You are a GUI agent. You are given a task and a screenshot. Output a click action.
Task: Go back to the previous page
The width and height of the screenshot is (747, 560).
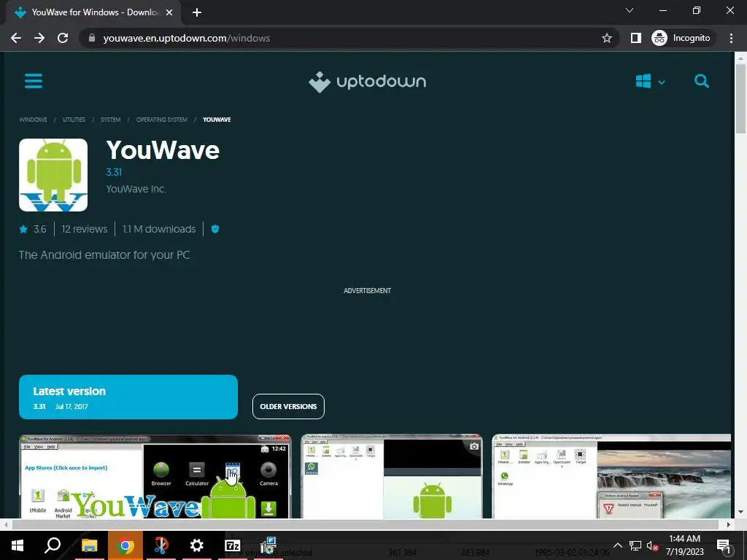coord(16,38)
